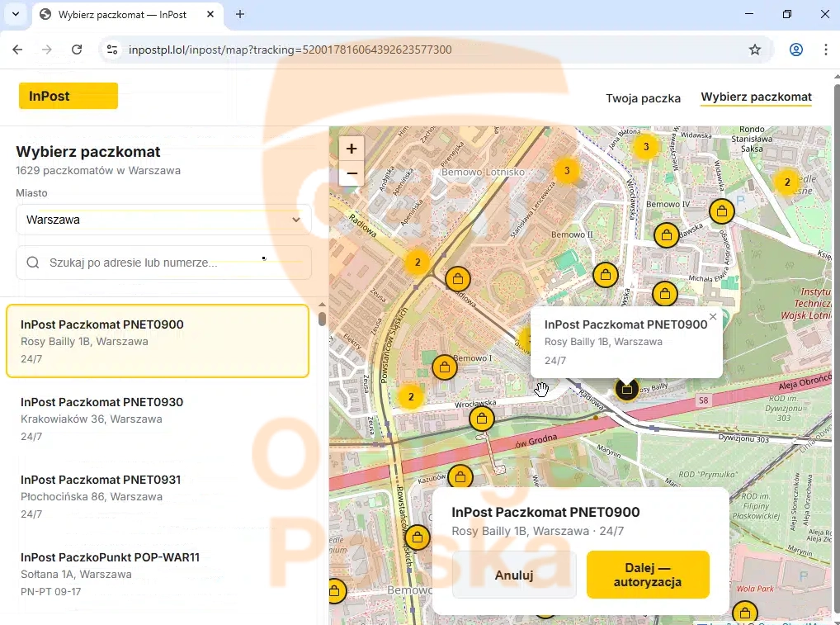Select marker on Powstańców Śląskich near bottom
Screen dimensions: 840x625
pyautogui.click(x=418, y=537)
